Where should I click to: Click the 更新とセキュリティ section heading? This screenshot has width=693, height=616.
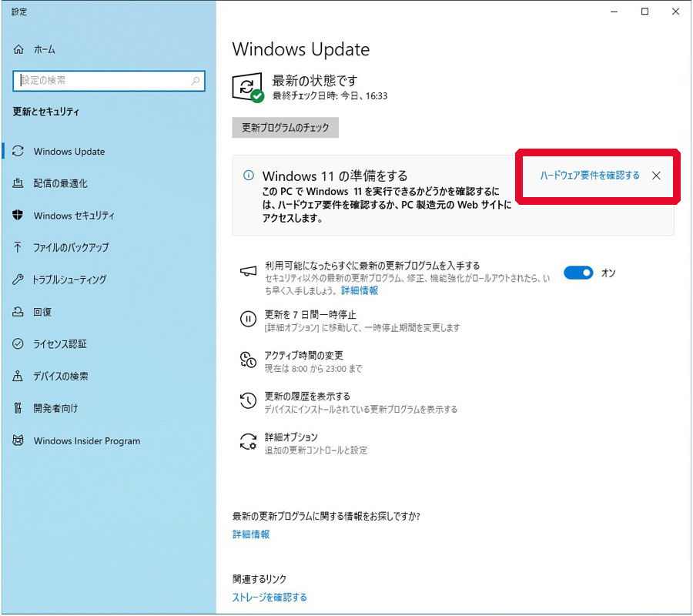coord(46,112)
